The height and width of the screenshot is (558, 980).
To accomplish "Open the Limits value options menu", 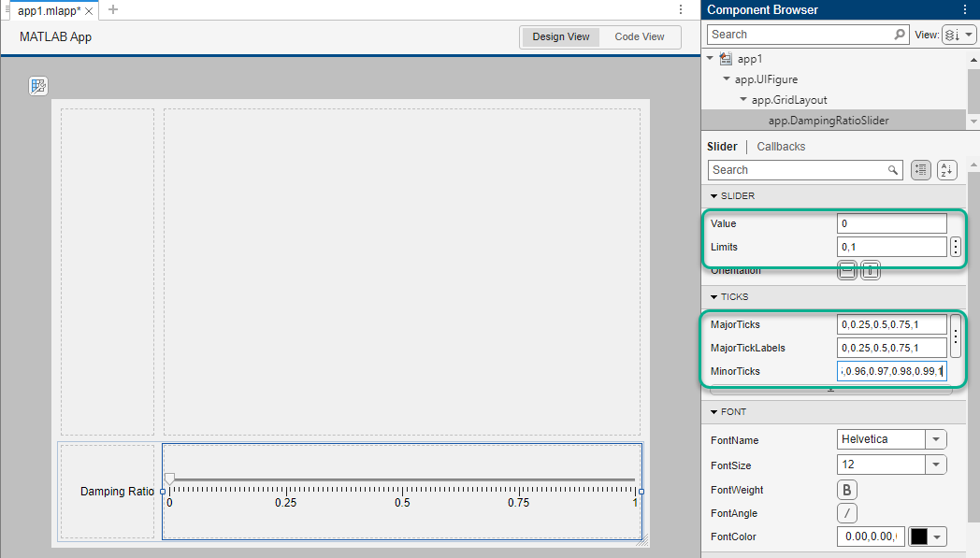I will (955, 246).
